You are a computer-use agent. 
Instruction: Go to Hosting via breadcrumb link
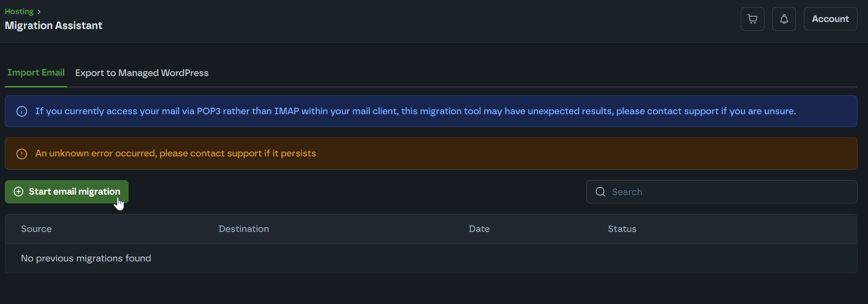pos(19,11)
